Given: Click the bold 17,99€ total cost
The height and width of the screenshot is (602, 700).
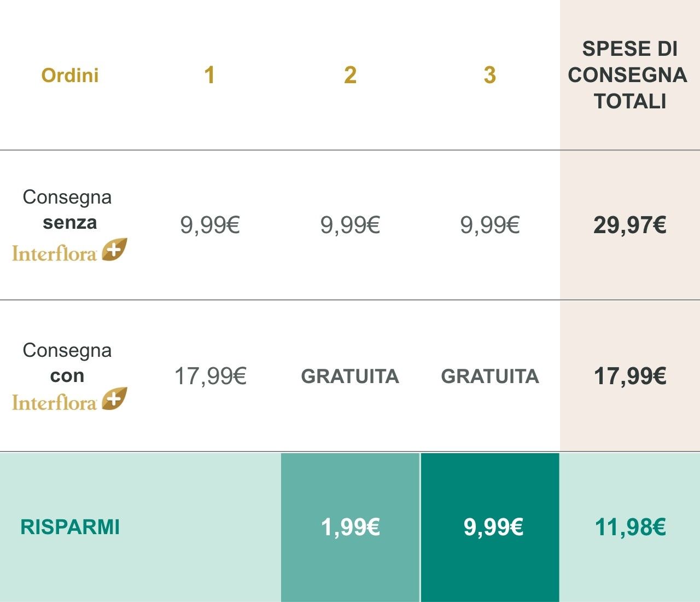Looking at the screenshot, I should pos(629,376).
